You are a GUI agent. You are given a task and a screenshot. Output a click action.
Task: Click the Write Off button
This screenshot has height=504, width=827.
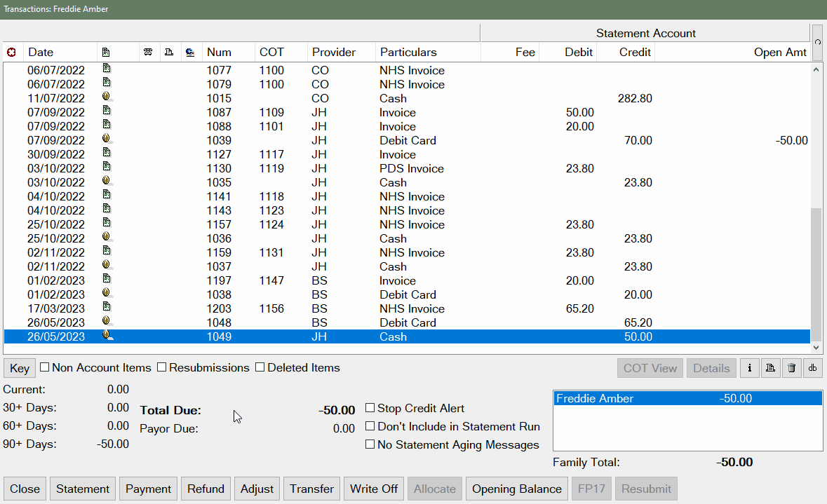374,489
